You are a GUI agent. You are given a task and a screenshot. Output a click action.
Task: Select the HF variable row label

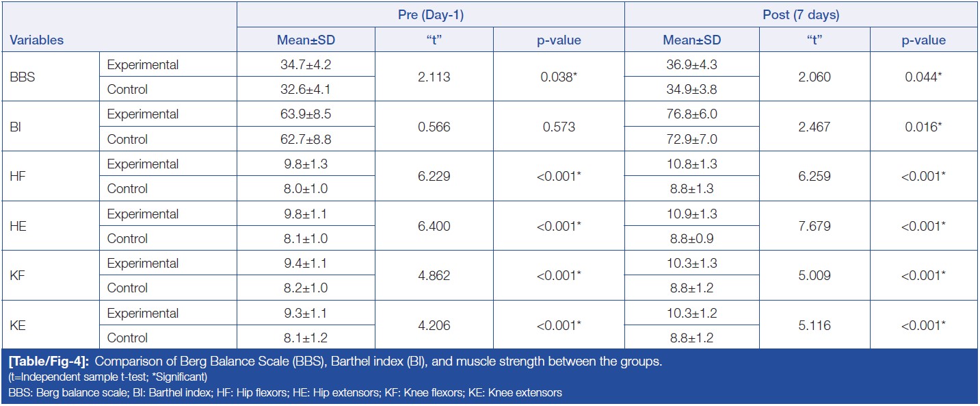[x=18, y=177]
